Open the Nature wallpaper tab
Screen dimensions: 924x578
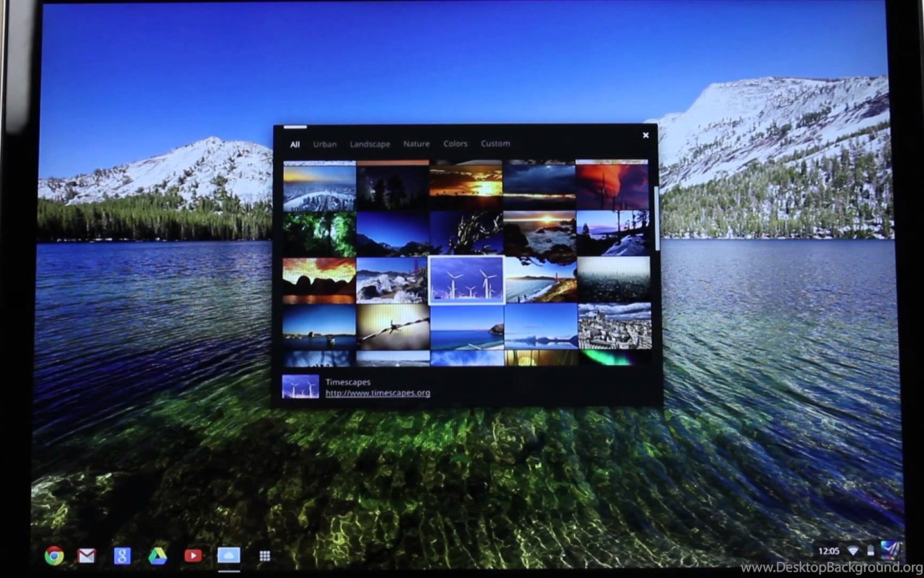(416, 144)
